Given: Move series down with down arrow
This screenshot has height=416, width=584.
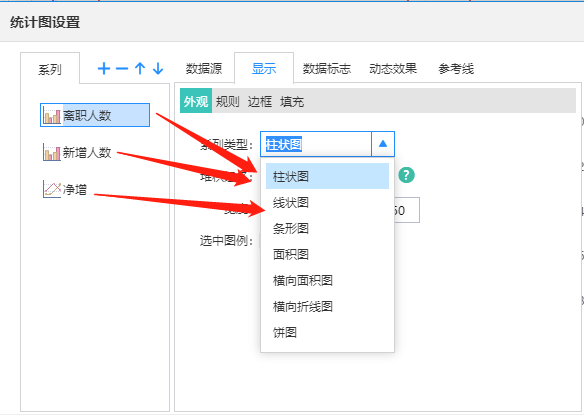Looking at the screenshot, I should (x=158, y=69).
